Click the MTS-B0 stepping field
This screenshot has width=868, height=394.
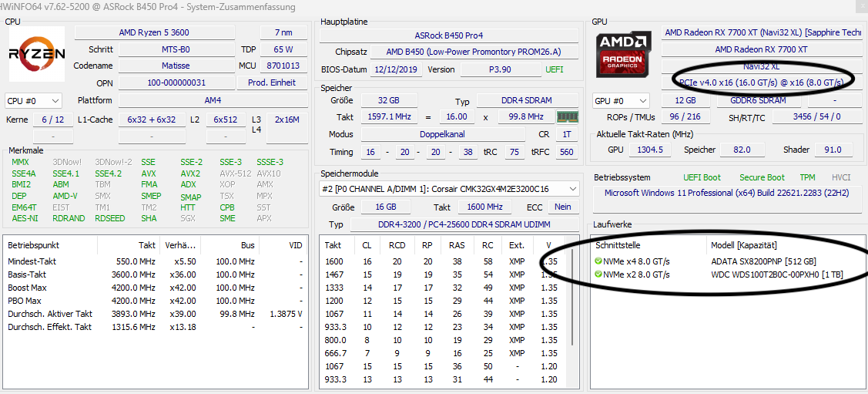176,49
